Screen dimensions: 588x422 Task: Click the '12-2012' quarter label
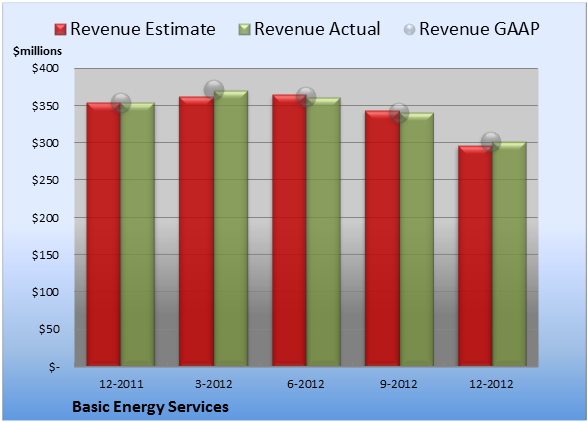[x=491, y=384]
